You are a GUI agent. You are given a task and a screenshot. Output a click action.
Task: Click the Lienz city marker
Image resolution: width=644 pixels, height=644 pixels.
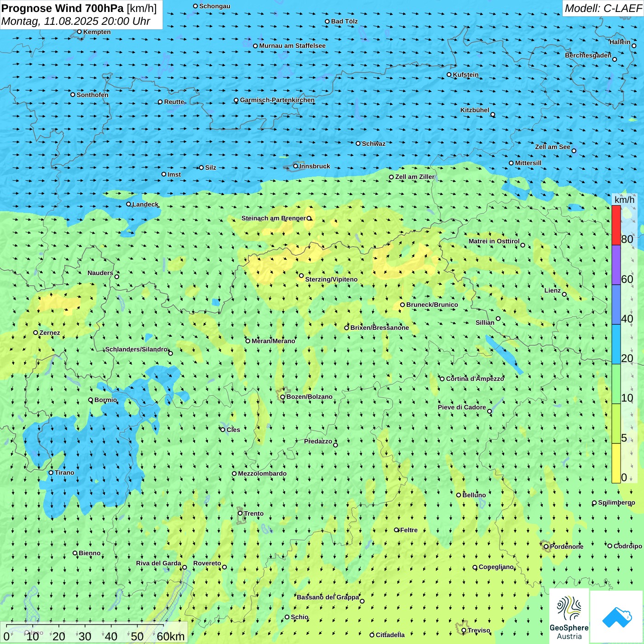564,294
